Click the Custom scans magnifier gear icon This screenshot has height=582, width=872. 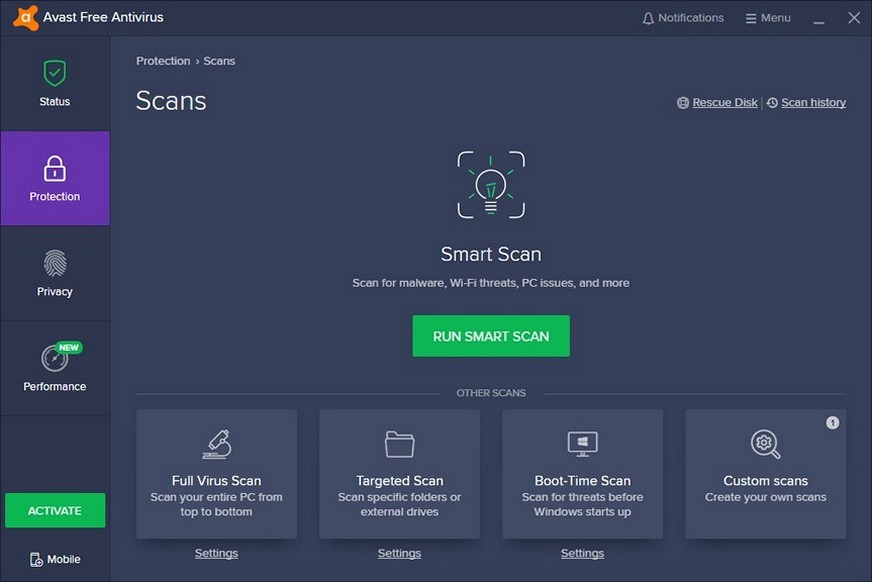pyautogui.click(x=765, y=444)
